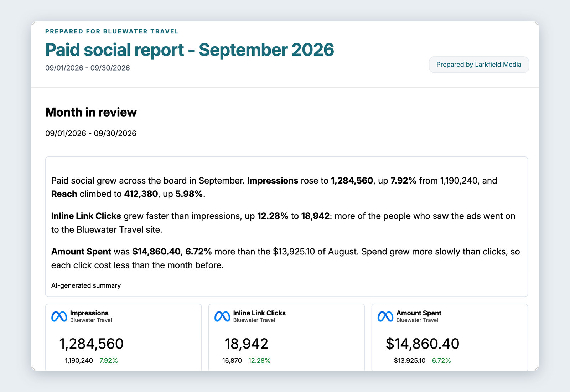Click the large 1,284,560 card value
The width and height of the screenshot is (570, 392).
click(x=91, y=344)
